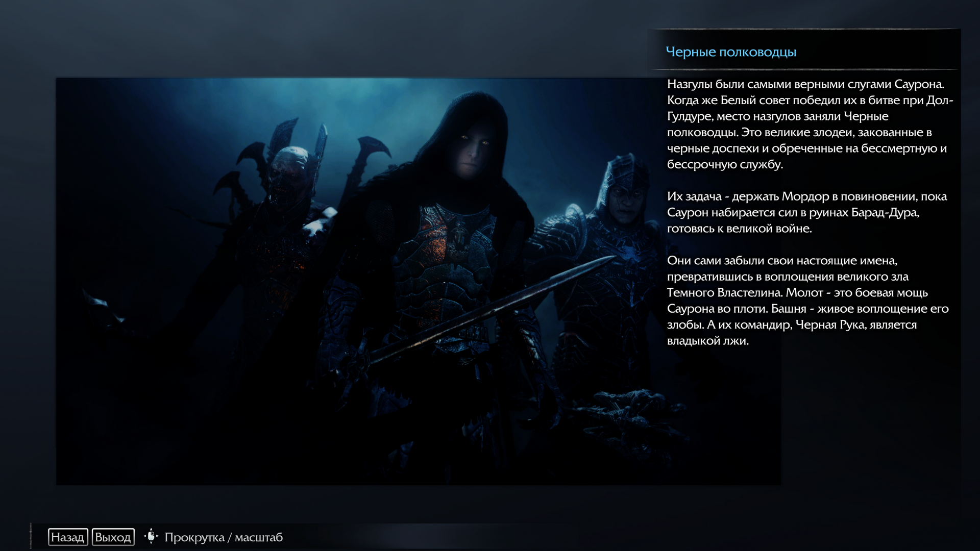Click the word Молот in the description

[x=804, y=293]
